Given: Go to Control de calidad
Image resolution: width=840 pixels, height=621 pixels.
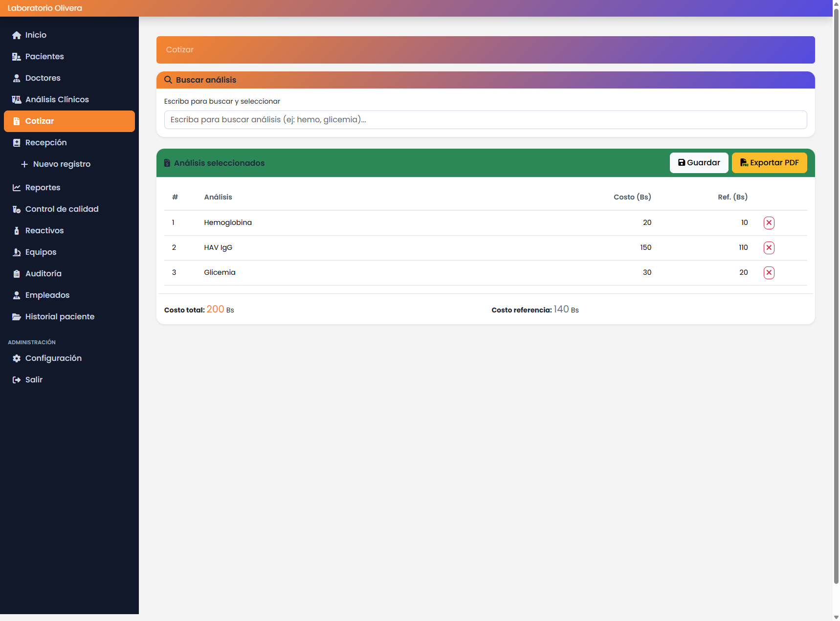Looking at the screenshot, I should click(x=62, y=209).
